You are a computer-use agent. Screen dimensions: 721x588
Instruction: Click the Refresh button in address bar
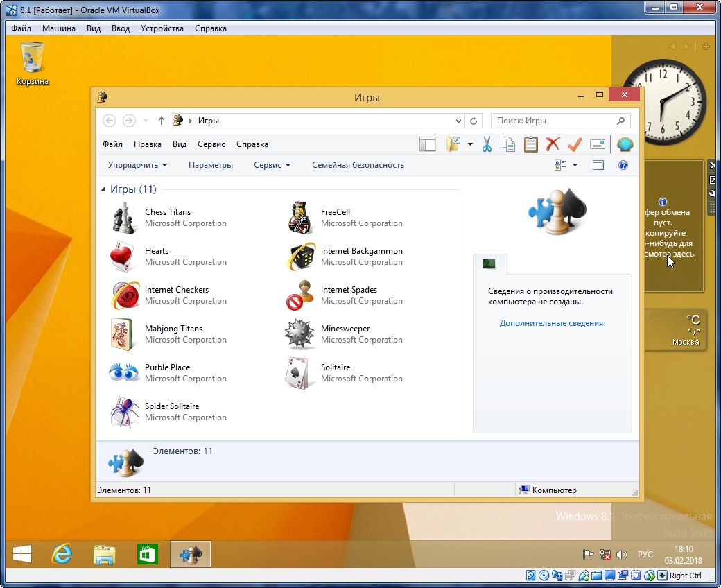click(473, 121)
